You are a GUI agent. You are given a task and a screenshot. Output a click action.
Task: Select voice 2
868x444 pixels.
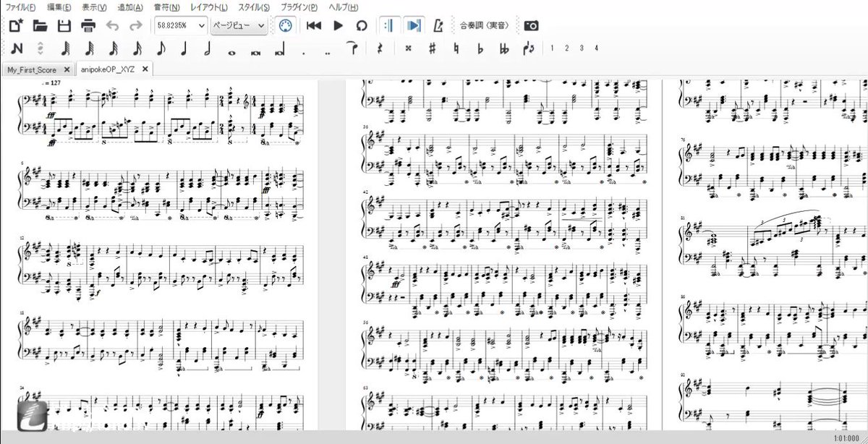coord(566,49)
